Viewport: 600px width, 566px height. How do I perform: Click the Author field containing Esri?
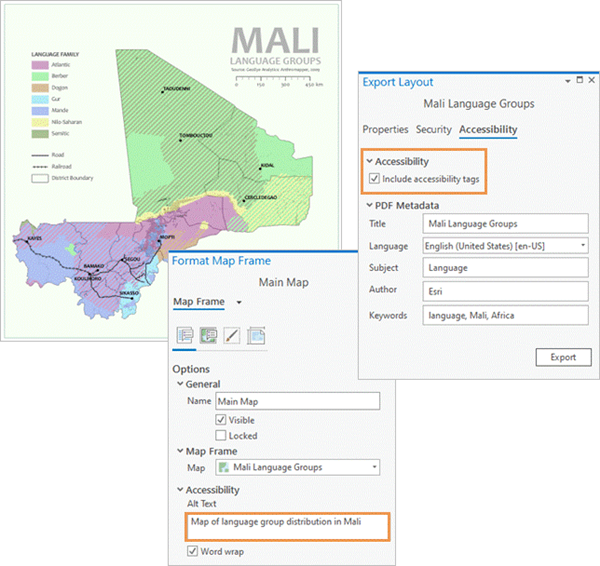tap(505, 291)
